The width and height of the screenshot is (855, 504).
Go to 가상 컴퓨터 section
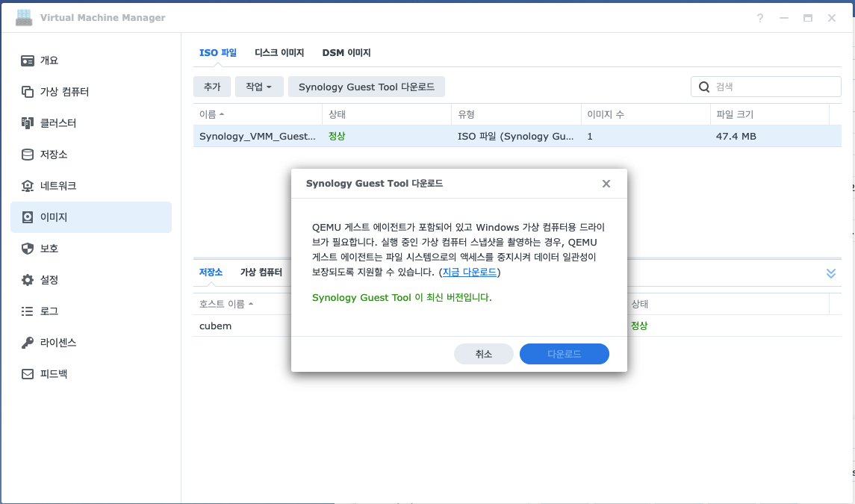pos(90,92)
